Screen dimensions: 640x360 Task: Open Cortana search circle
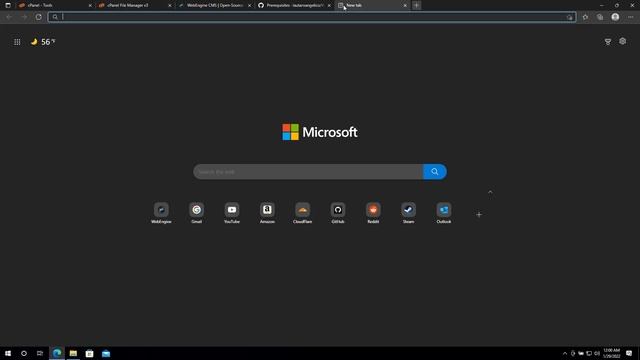tap(24, 353)
